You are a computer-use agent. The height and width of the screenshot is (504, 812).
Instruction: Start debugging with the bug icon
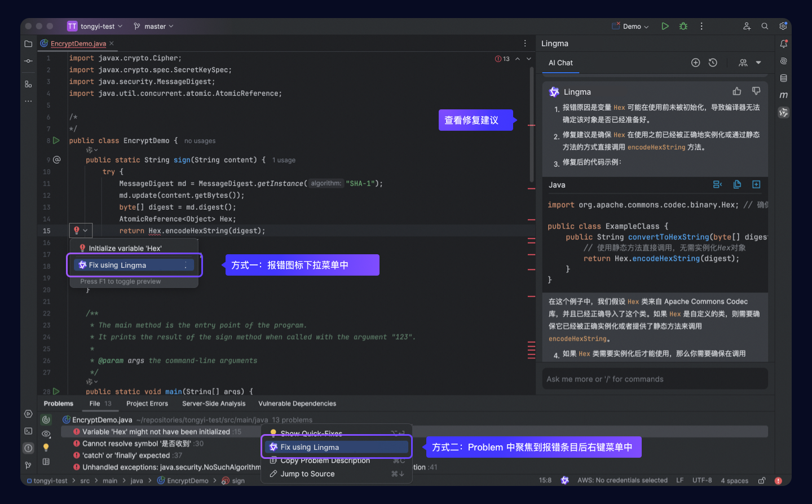[683, 26]
